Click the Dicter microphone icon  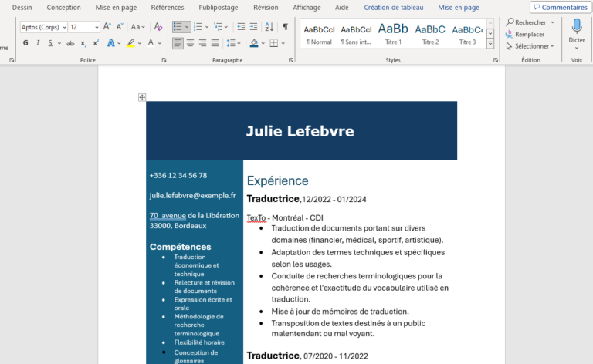tap(577, 26)
